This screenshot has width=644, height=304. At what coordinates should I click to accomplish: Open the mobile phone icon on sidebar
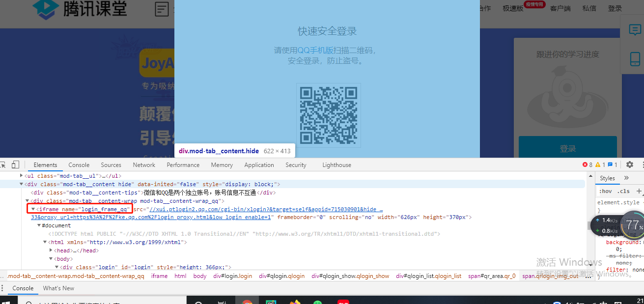[x=635, y=59]
